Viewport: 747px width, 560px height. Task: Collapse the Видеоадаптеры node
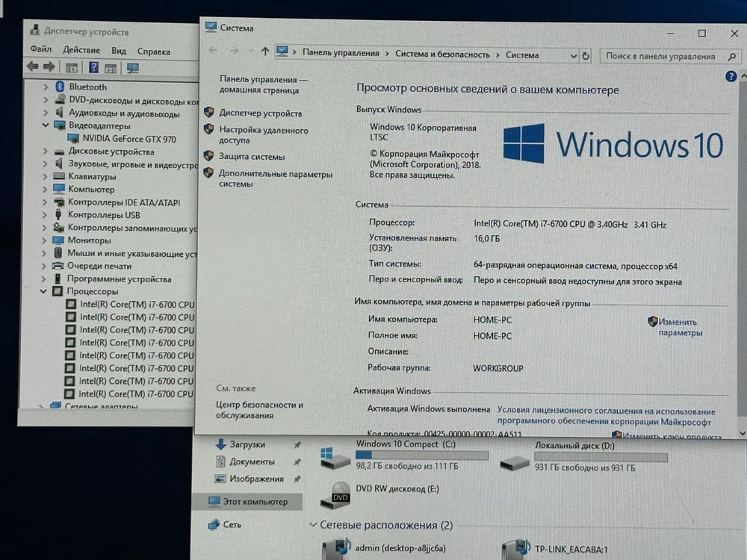point(46,125)
